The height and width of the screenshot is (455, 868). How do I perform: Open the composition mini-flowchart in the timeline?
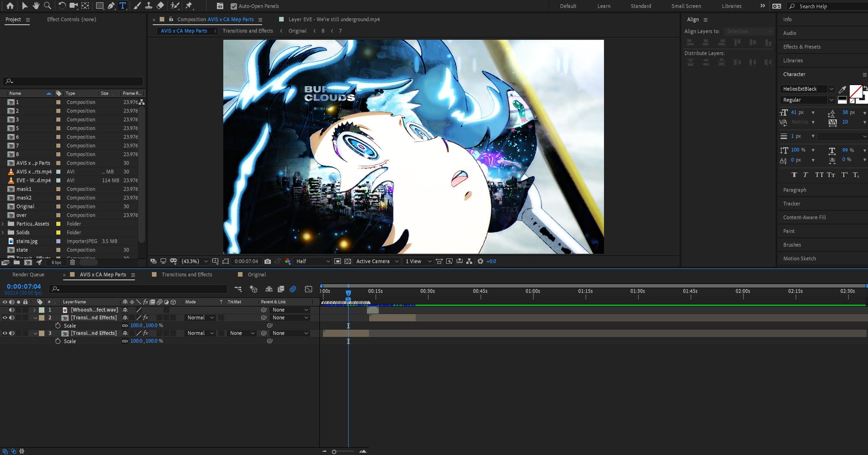[x=238, y=289]
